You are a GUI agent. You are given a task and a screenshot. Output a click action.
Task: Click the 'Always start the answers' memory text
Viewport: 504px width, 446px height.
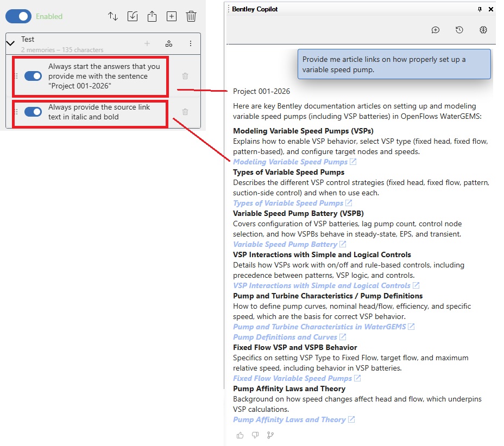(x=104, y=76)
